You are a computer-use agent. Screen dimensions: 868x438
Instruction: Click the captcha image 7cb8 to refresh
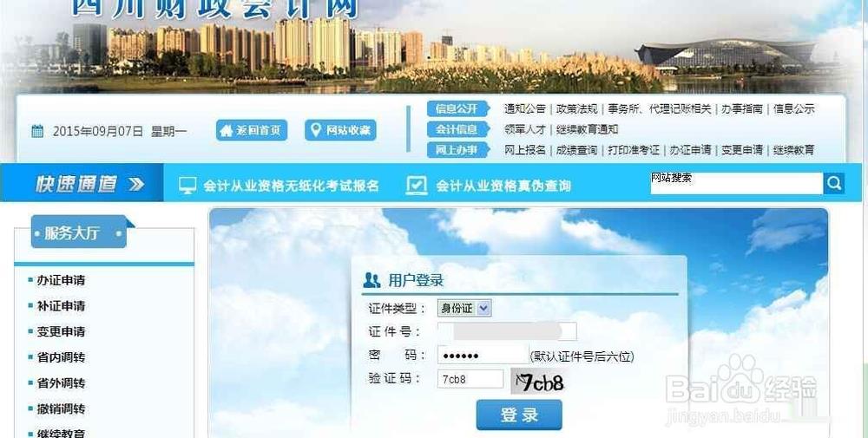pos(539,381)
